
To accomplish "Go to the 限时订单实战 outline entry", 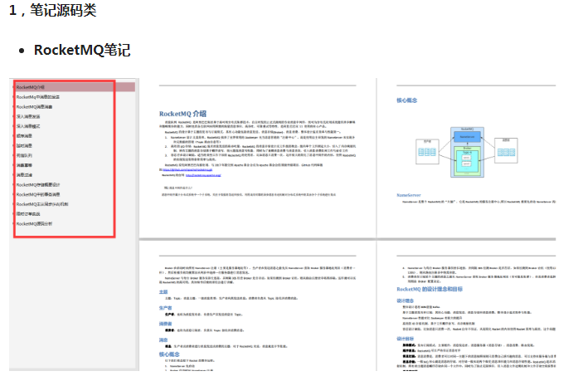I will [28, 214].
